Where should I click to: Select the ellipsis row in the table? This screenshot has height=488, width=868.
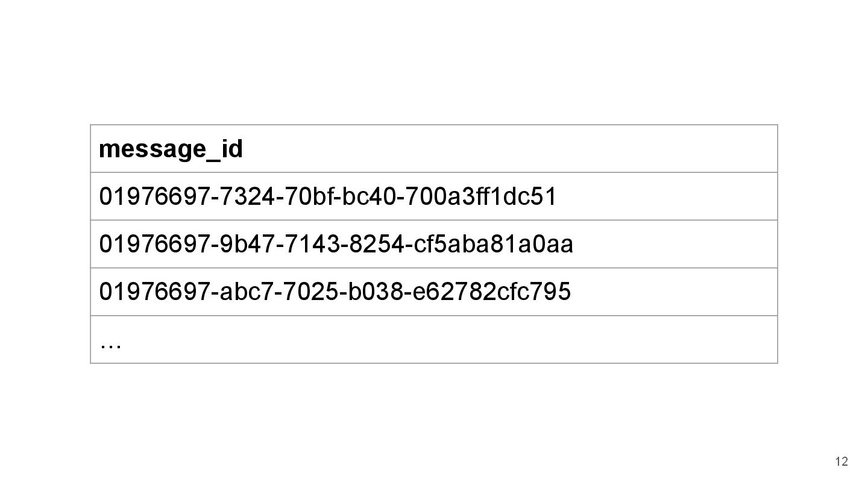[x=434, y=340]
